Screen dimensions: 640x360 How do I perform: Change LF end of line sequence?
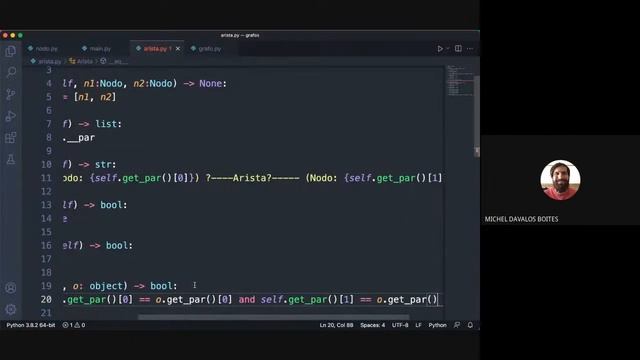point(418,325)
